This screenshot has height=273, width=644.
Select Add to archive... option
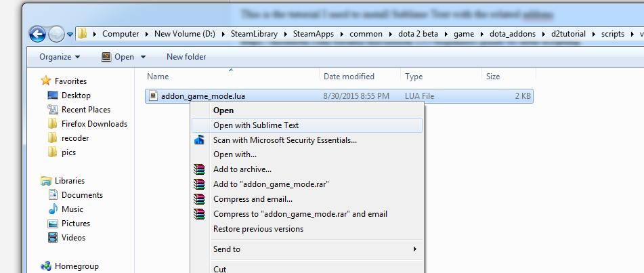pos(307,169)
